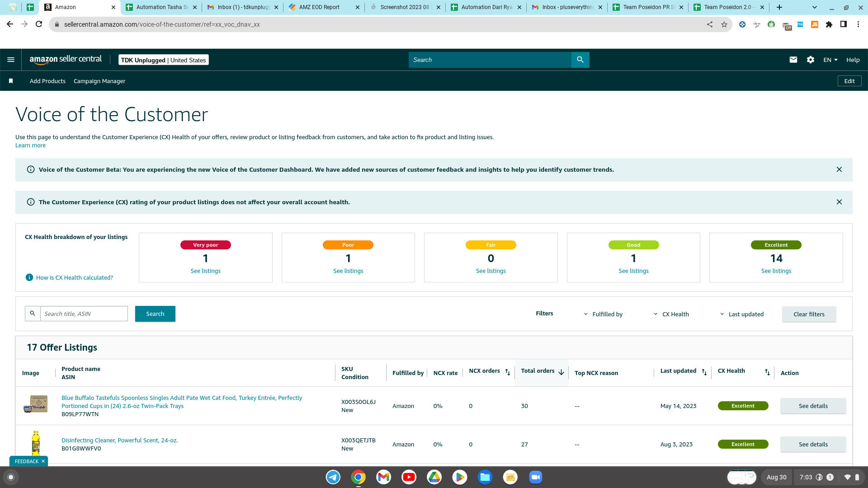Open the Learn more link
868x488 pixels.
[x=30, y=145]
